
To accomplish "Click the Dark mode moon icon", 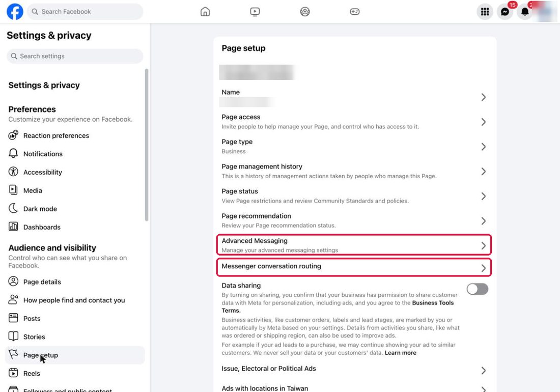I will 13,208.
